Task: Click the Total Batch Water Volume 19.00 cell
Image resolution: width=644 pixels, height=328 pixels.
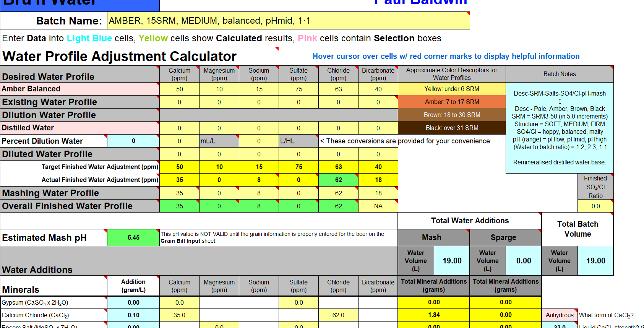Action: pyautogui.click(x=595, y=261)
